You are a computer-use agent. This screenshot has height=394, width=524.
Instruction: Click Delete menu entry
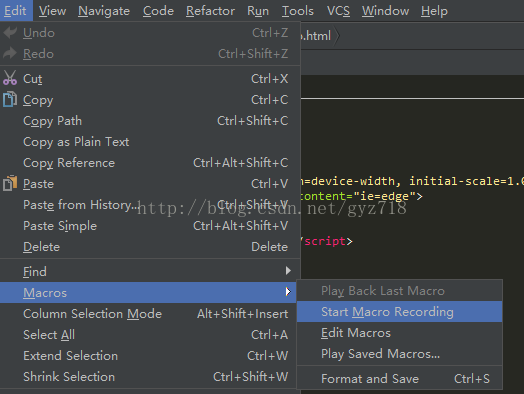(x=150, y=247)
